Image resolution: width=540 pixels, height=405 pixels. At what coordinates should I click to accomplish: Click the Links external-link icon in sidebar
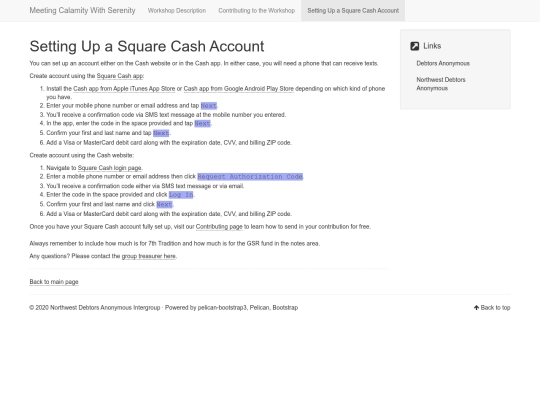point(415,46)
